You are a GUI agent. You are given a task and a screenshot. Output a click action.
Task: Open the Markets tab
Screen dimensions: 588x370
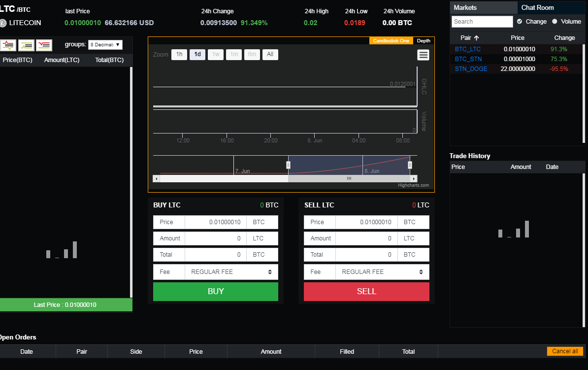[x=484, y=7]
